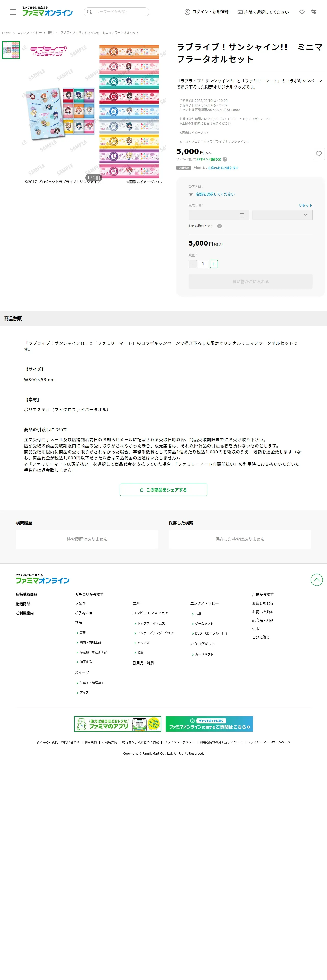Open 青果 subcategory

pyautogui.click(x=83, y=633)
